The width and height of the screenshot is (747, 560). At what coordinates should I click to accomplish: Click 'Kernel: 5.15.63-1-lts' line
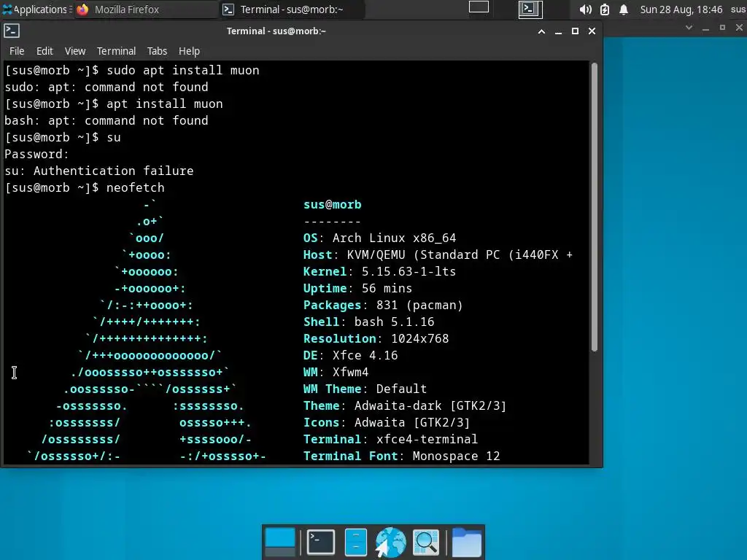(379, 271)
